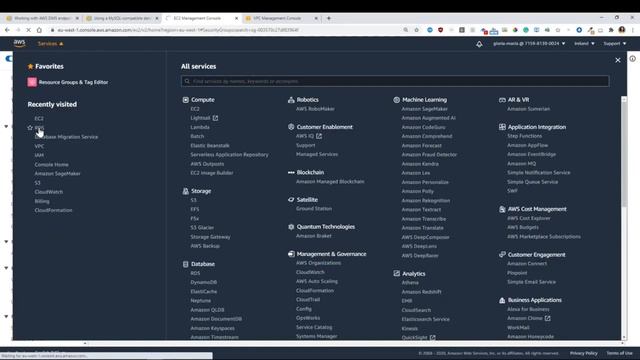Open the Support dropdown menu
Screen dimensions: 640x360
pyautogui.click(x=615, y=44)
